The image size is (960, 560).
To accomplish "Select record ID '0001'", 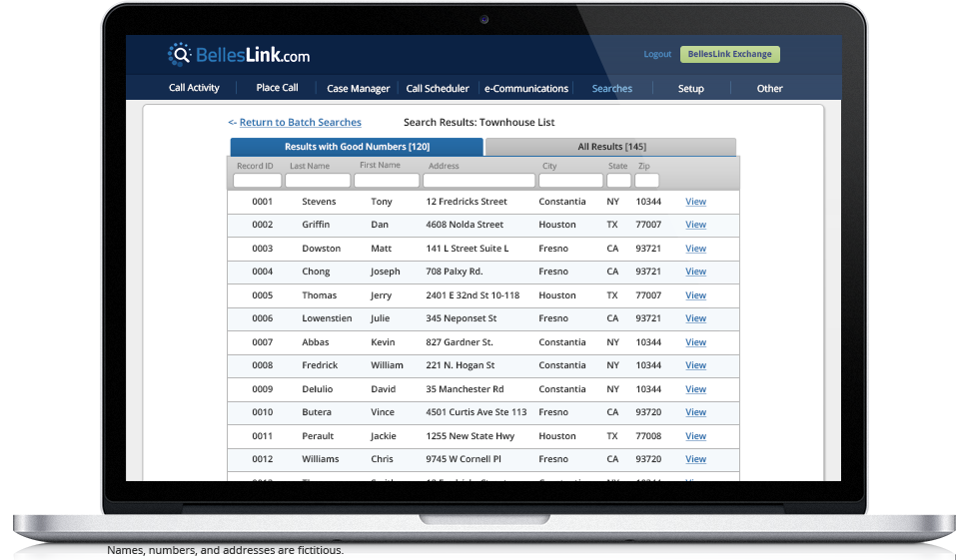I will pyautogui.click(x=262, y=202).
